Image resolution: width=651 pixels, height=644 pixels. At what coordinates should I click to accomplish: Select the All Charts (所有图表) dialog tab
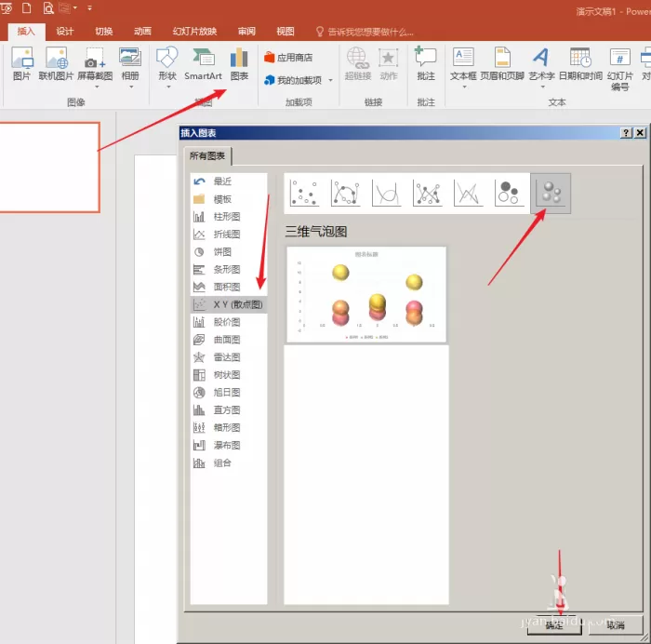tap(207, 155)
